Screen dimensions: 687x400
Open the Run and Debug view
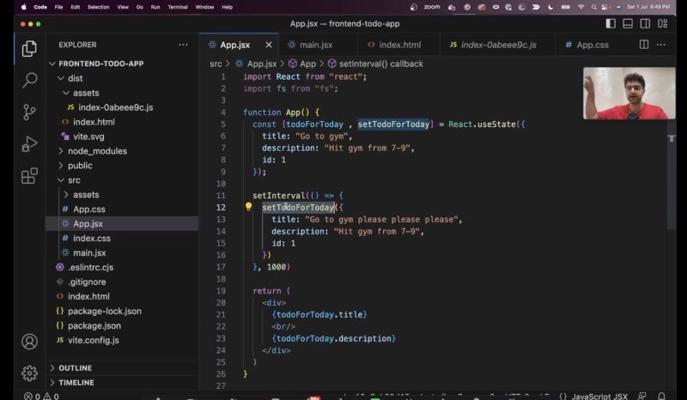click(x=29, y=144)
